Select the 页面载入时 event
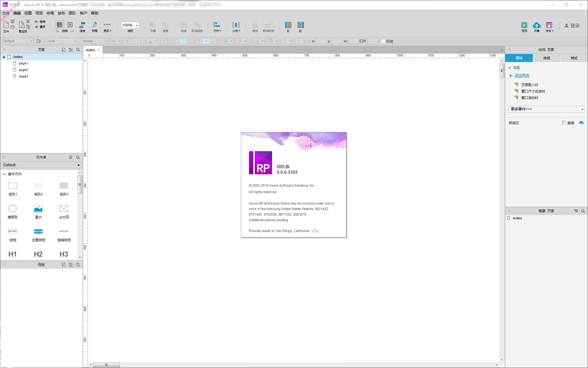 pyautogui.click(x=530, y=85)
